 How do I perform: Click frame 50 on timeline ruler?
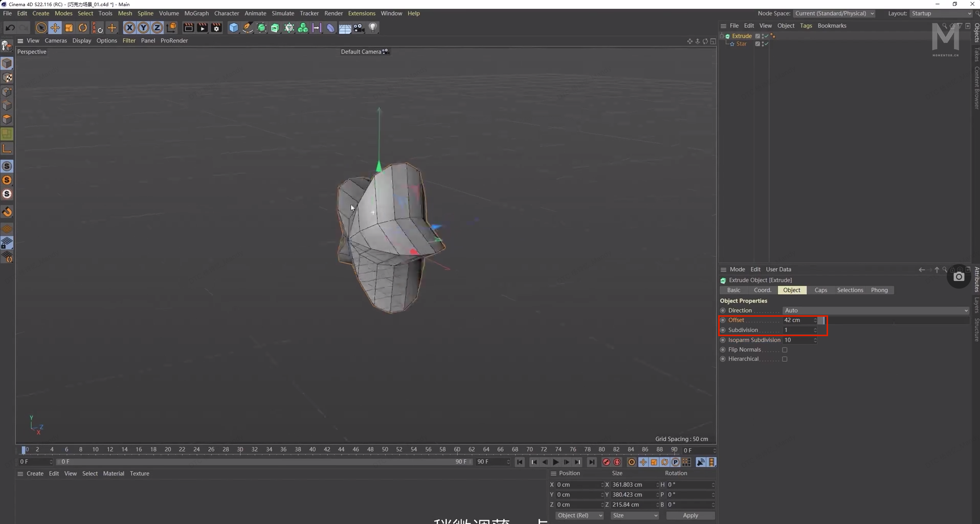click(385, 450)
